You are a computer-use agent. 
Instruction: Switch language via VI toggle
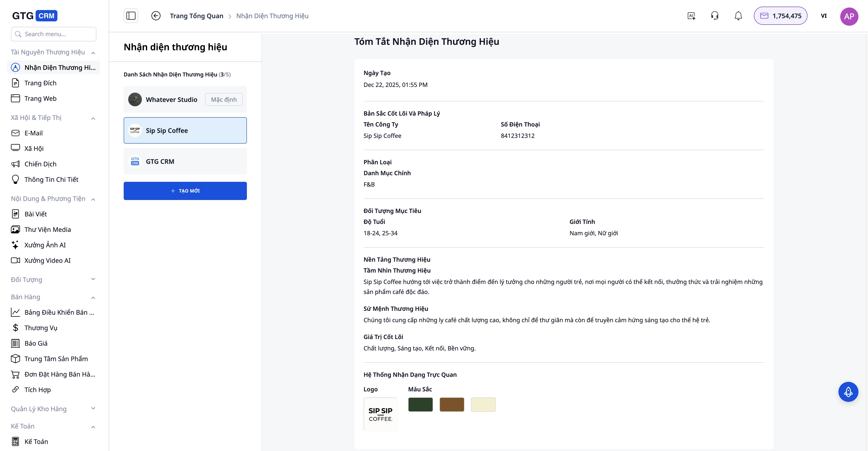823,16
